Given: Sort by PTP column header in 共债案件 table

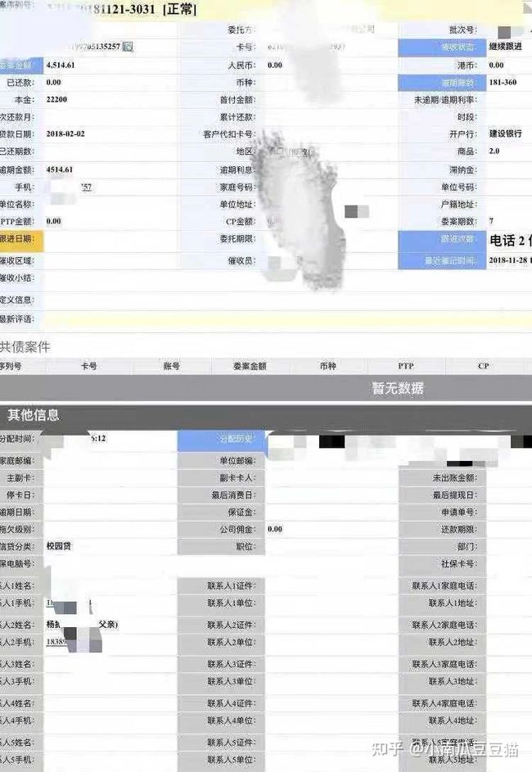Looking at the screenshot, I should click(405, 366).
